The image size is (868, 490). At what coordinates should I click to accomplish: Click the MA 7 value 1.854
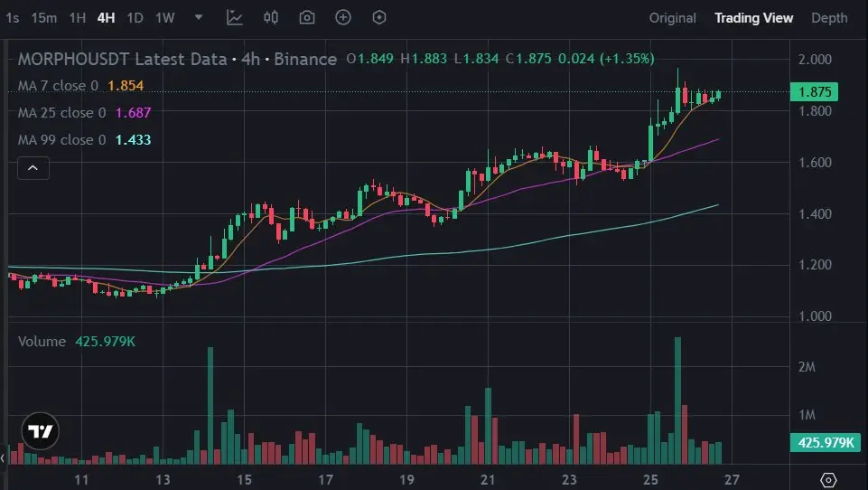pyautogui.click(x=126, y=85)
